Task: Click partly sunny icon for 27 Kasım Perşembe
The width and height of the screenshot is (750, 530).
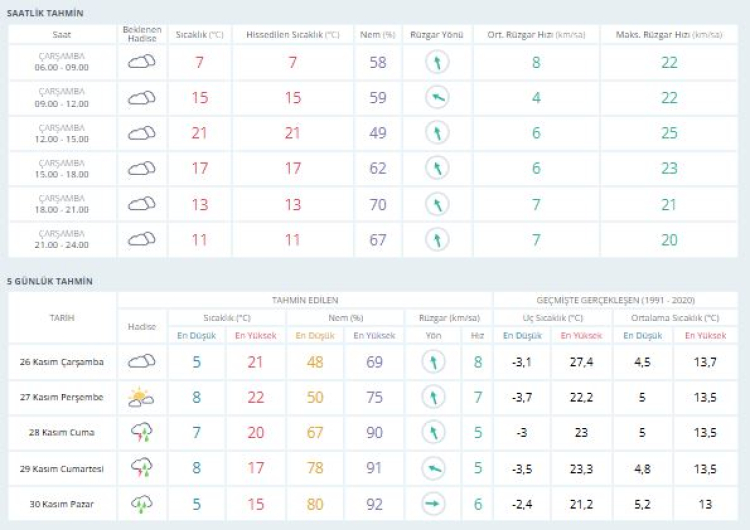Action: tap(141, 398)
